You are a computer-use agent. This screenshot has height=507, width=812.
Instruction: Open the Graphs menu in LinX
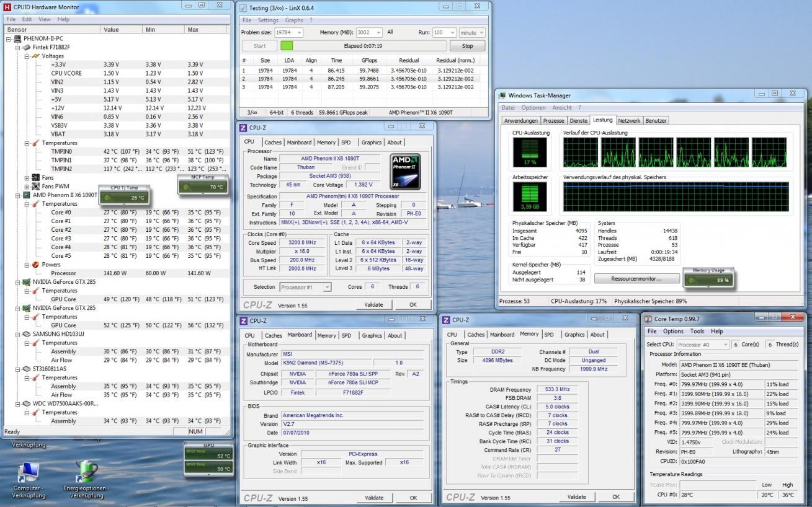click(294, 20)
